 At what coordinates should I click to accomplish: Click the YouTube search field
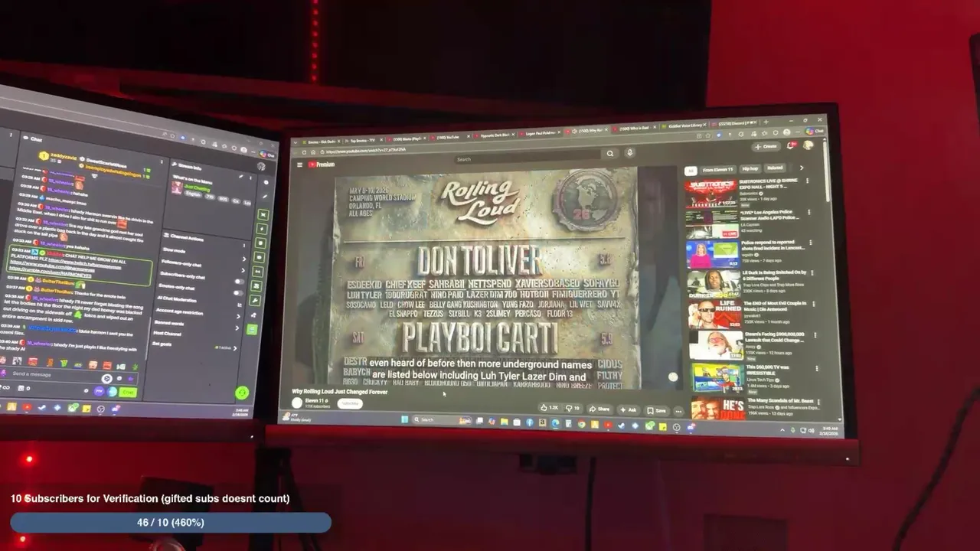click(x=527, y=156)
